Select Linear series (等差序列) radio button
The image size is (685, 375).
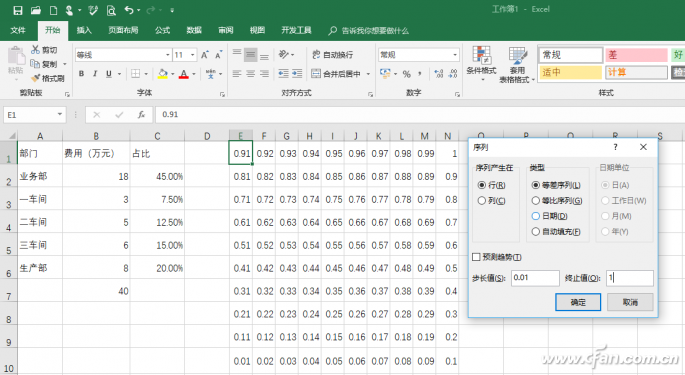pyautogui.click(x=536, y=185)
